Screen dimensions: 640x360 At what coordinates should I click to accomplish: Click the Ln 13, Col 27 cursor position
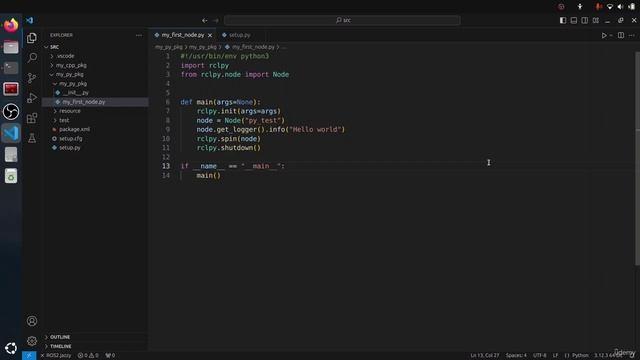coord(484,356)
